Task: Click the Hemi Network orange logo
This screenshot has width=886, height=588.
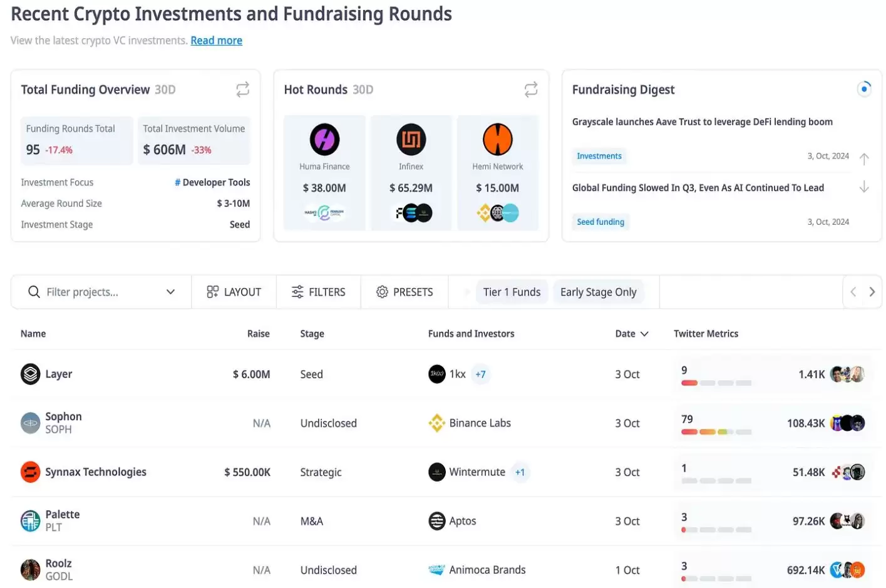Action: (x=497, y=139)
